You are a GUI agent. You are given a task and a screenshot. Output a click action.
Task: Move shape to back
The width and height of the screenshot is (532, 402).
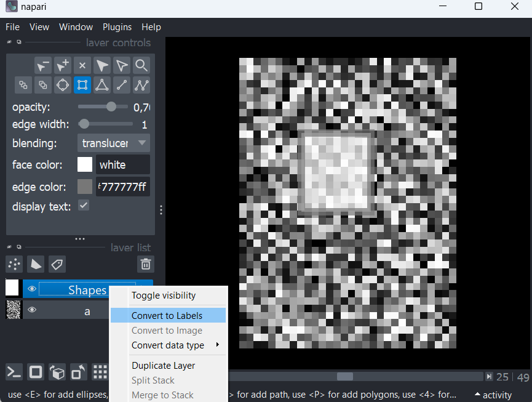point(23,85)
